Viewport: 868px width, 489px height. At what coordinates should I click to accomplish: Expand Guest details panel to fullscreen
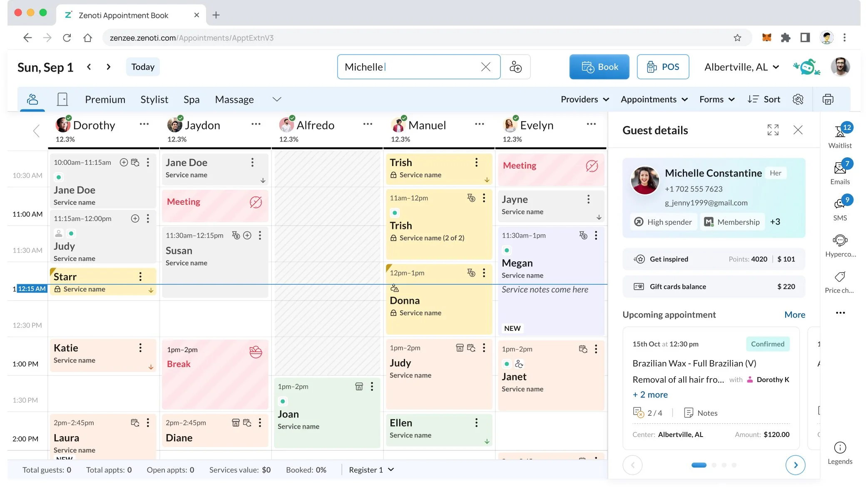point(773,130)
